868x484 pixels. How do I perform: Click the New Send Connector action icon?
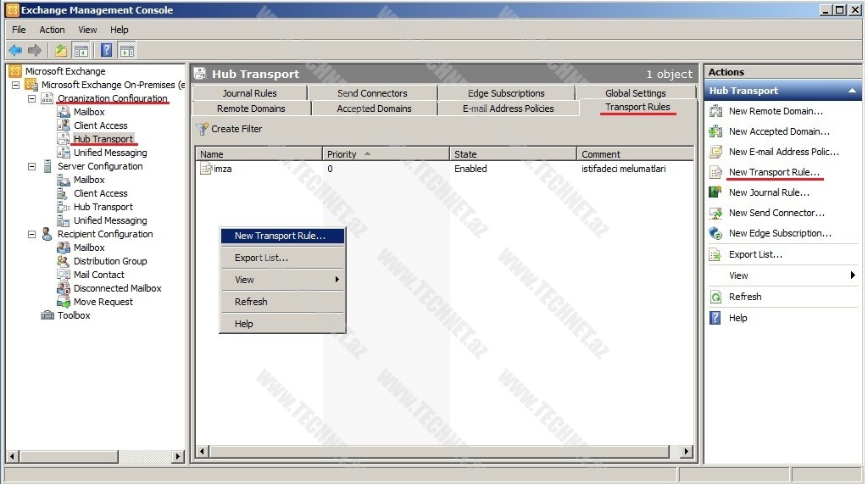click(715, 213)
